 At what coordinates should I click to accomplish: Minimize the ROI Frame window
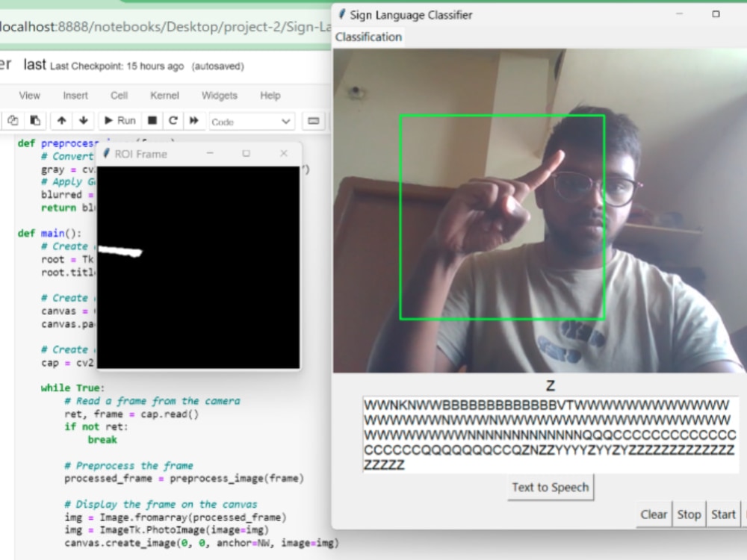[x=210, y=153]
